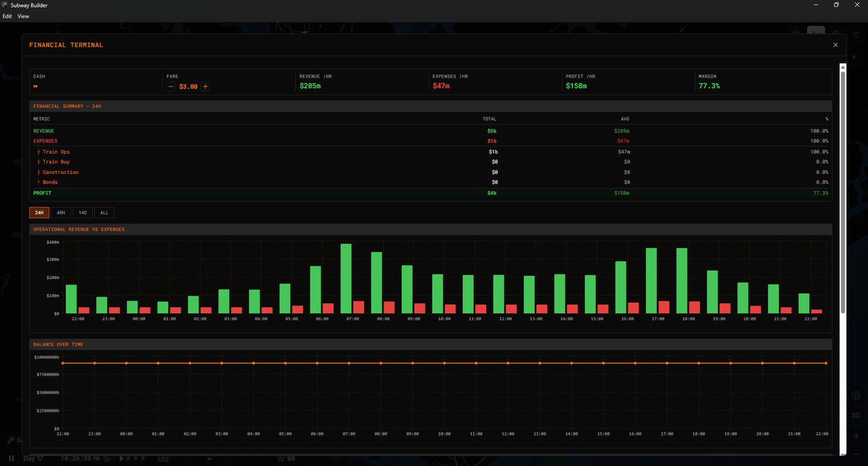Viewport: 868px width, 466px height.
Task: Click the PROFIT row label
Action: click(x=42, y=193)
